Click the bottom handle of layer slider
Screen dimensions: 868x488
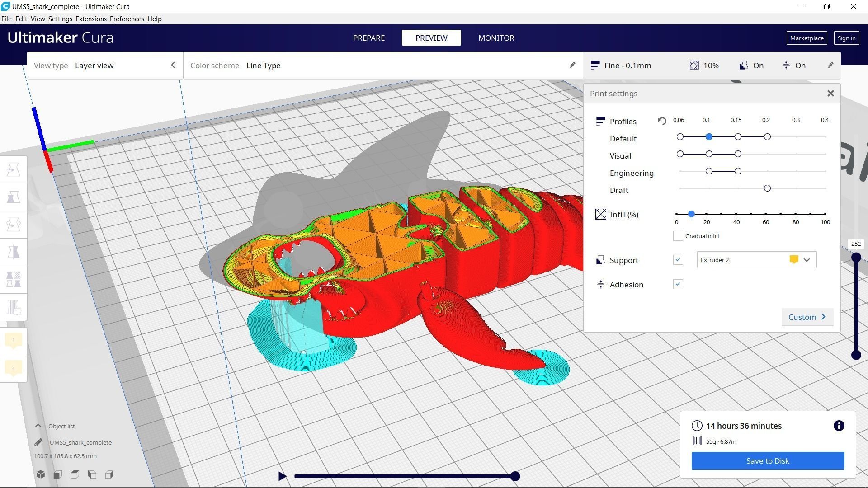click(x=856, y=355)
